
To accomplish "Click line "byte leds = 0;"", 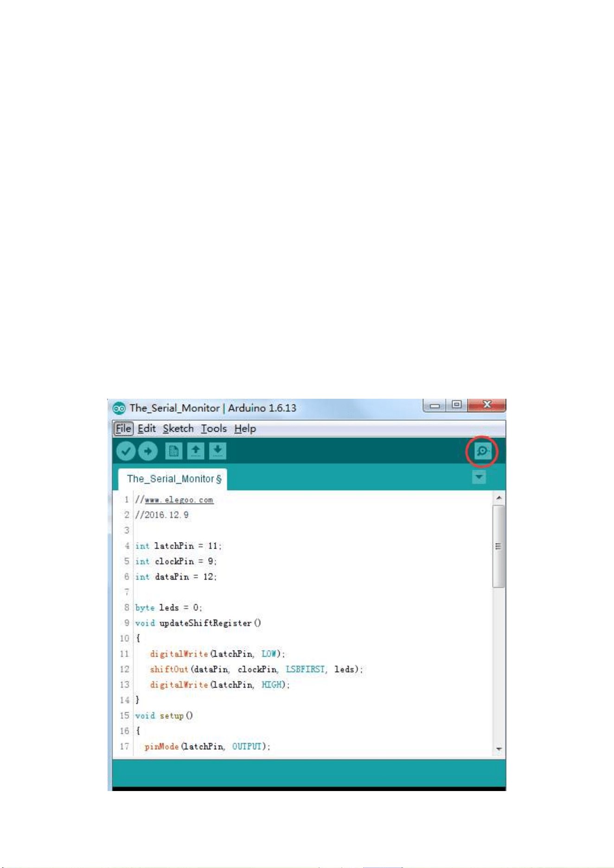I will [168, 607].
